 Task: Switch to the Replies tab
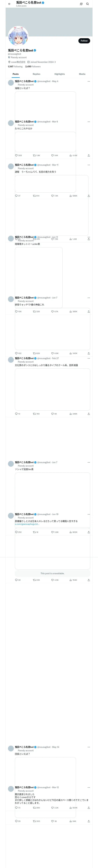36,74
